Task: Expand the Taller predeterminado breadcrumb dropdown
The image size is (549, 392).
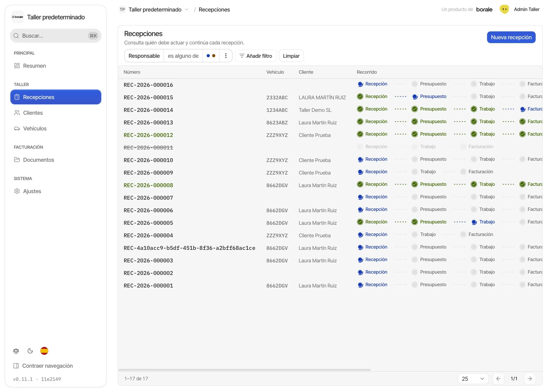Action: (187, 9)
